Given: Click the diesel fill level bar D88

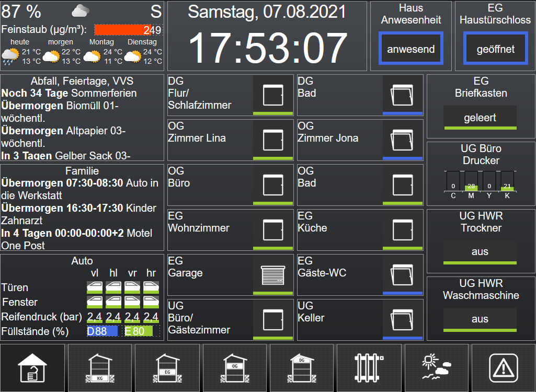Looking at the screenshot, I should tap(102, 331).
